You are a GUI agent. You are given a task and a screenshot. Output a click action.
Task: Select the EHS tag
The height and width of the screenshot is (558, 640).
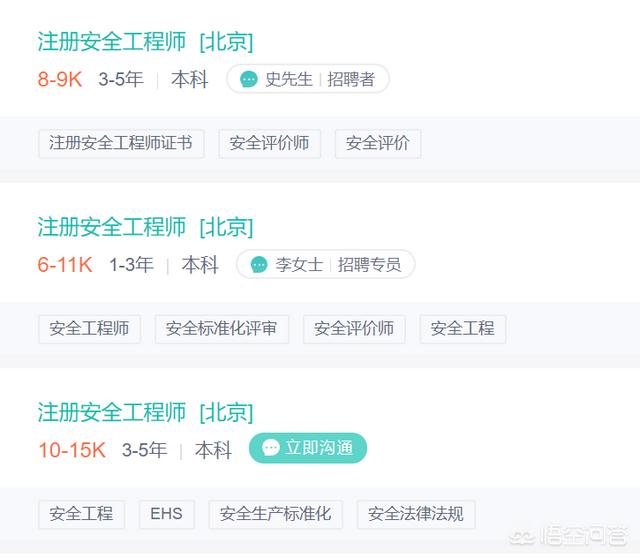point(167,514)
